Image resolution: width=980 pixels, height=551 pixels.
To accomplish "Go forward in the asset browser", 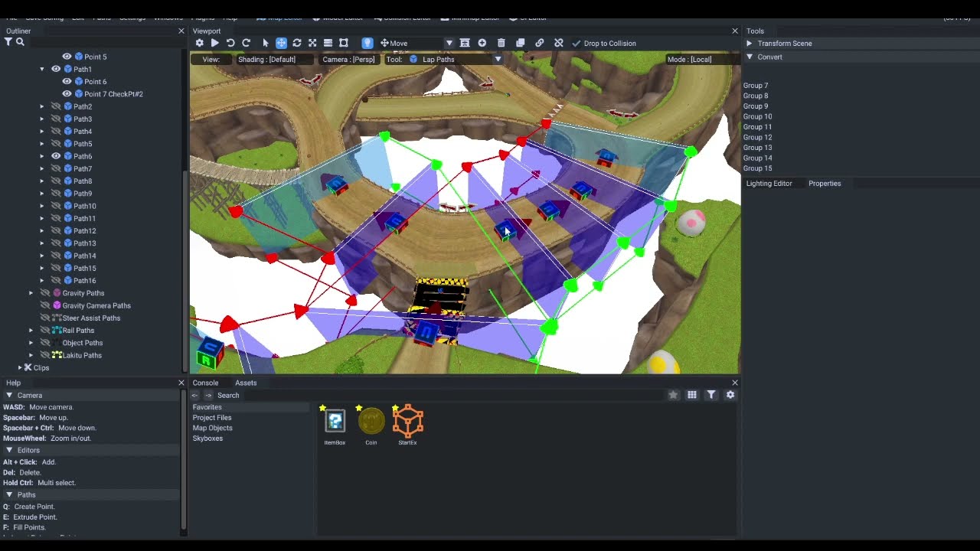I will point(208,396).
